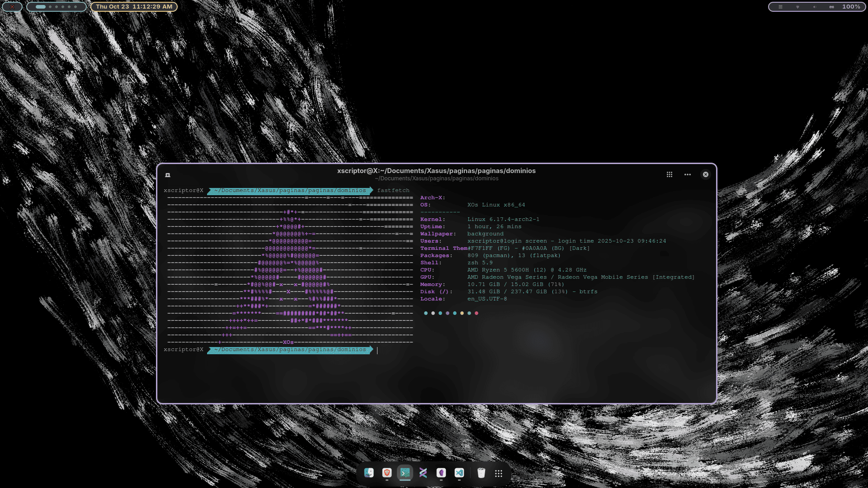Screen dimensions: 868x488
Task: Open the ellipsis menu in the terminal titlebar
Action: click(688, 174)
